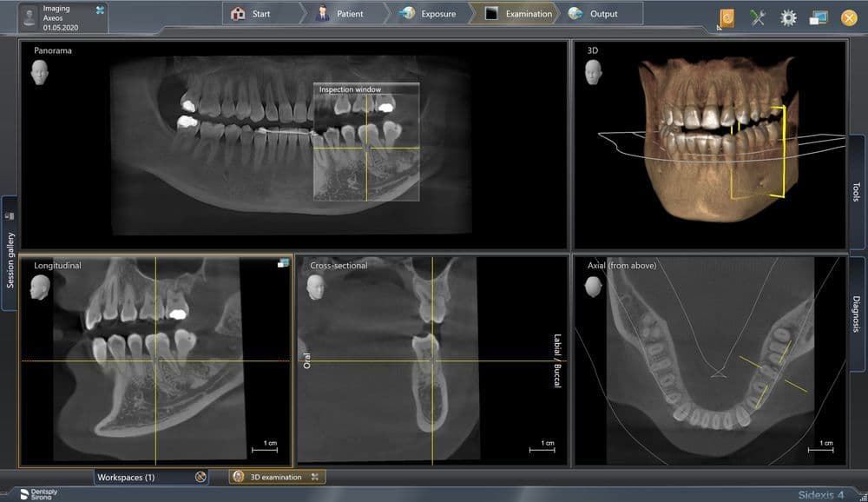Toggle the expand arrows on 3D examination tab
The image size is (868, 502).
314,477
